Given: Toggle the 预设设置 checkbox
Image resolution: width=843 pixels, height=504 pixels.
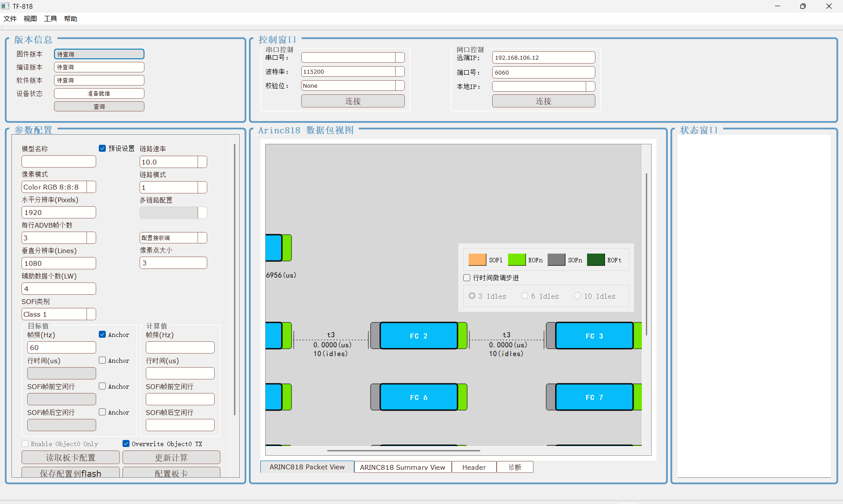Looking at the screenshot, I should tap(102, 148).
